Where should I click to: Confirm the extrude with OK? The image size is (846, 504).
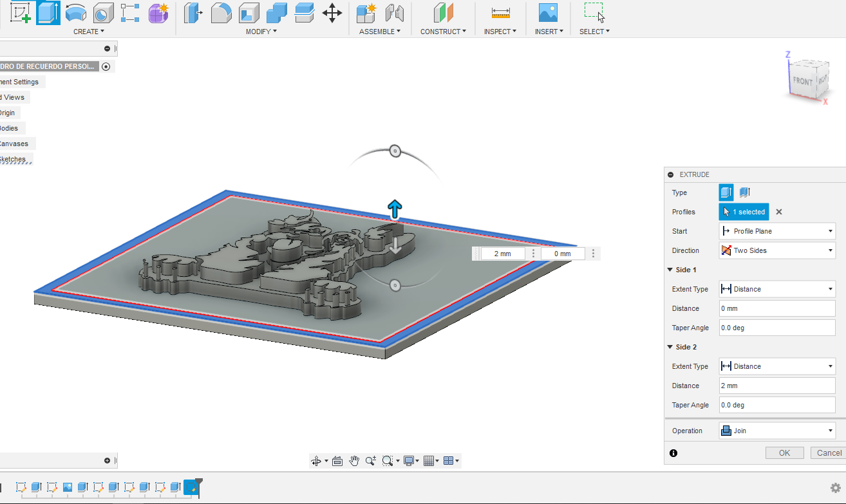pyautogui.click(x=784, y=453)
